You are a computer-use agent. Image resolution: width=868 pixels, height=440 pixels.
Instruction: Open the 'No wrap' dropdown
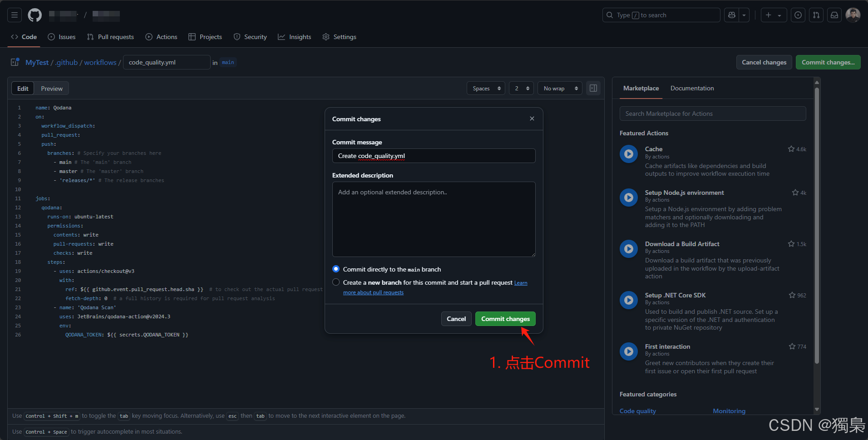click(x=559, y=88)
